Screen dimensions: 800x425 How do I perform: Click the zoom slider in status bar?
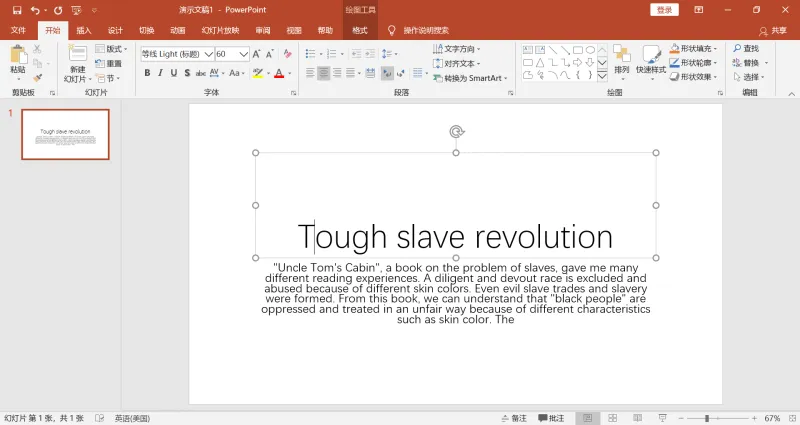coord(717,418)
